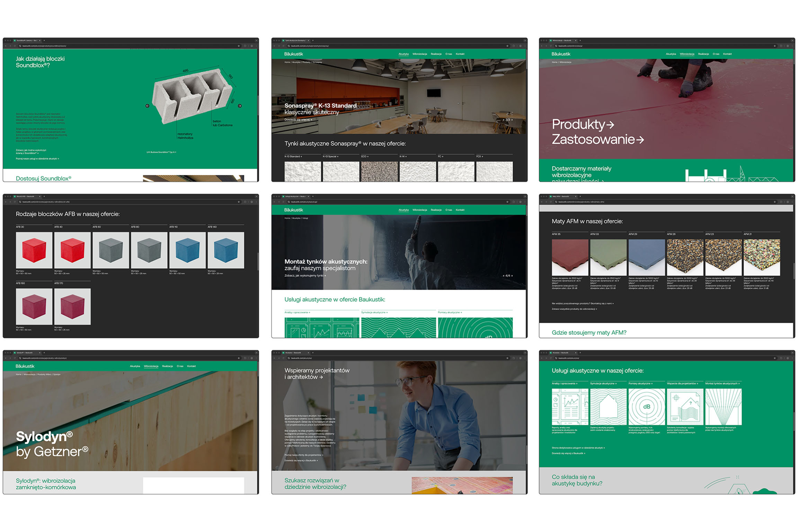
Task: Reload the Sonaspray browser window
Action: click(x=283, y=46)
